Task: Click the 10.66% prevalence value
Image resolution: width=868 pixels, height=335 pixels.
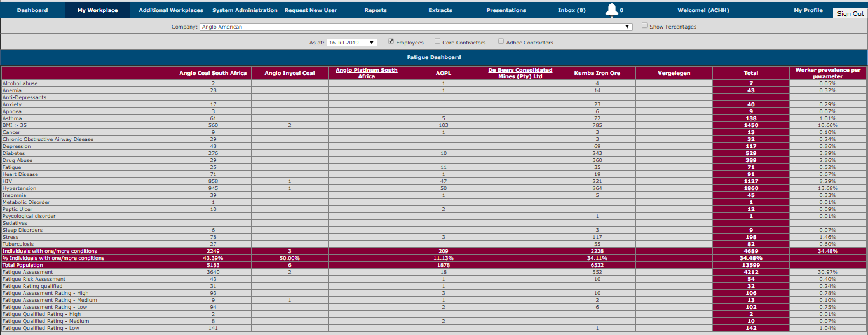Action: 828,125
